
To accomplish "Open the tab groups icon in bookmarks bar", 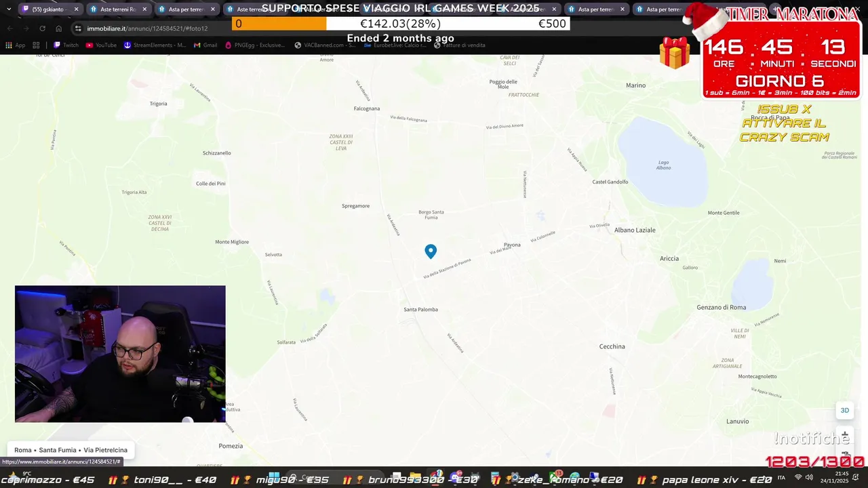I will pyautogui.click(x=36, y=45).
